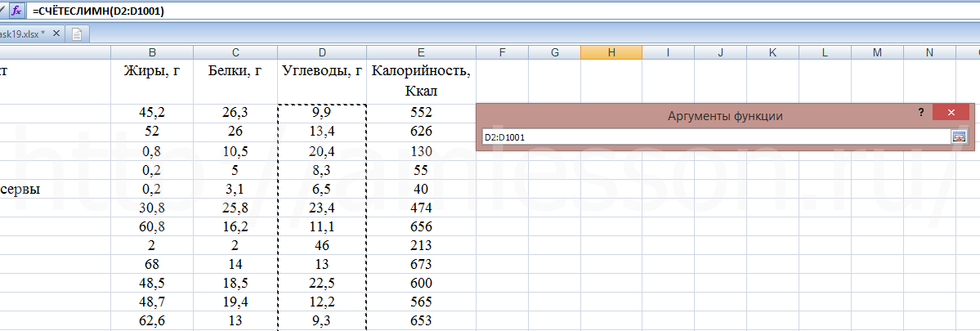The height and width of the screenshot is (331, 980).
Task: Select highlighted column H header
Action: pyautogui.click(x=611, y=53)
